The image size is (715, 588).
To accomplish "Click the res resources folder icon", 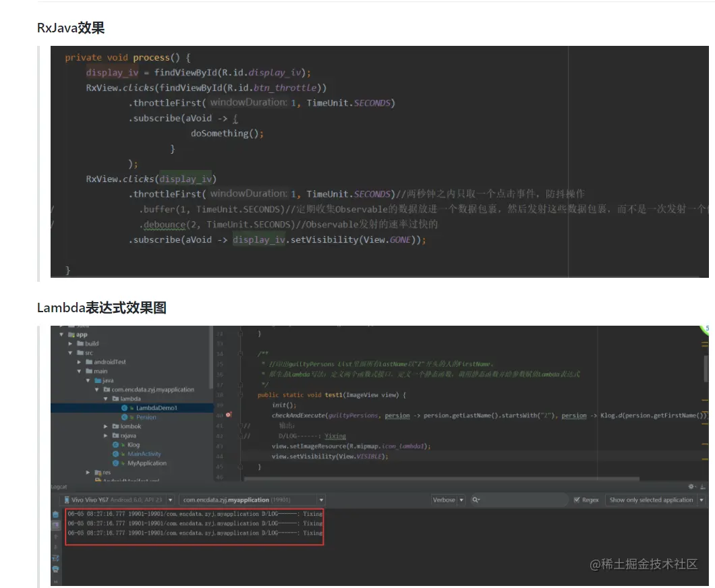I will coord(98,472).
